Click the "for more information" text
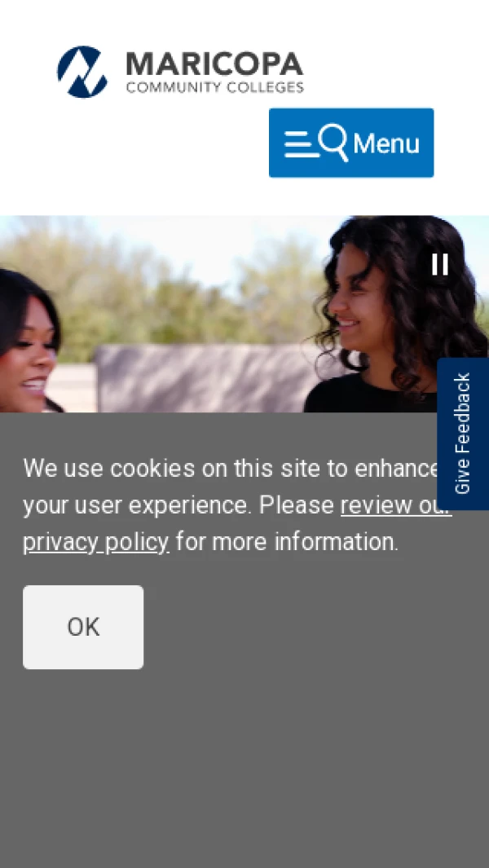The width and height of the screenshot is (489, 868). pos(287,543)
